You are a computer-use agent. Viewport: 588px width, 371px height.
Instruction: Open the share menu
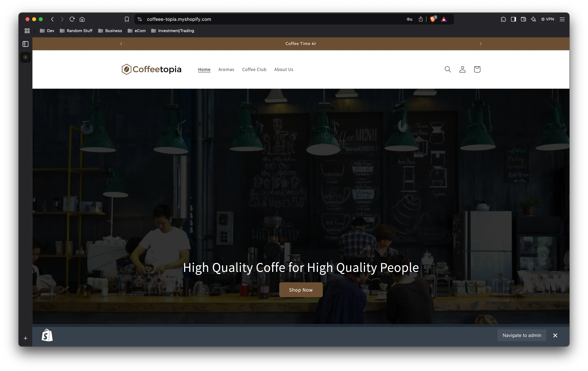click(421, 19)
